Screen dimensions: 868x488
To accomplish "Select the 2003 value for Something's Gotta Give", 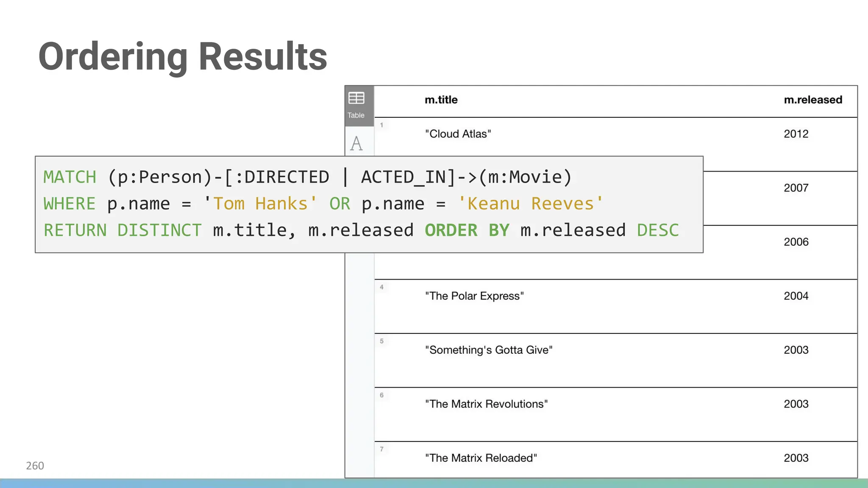I will point(796,350).
